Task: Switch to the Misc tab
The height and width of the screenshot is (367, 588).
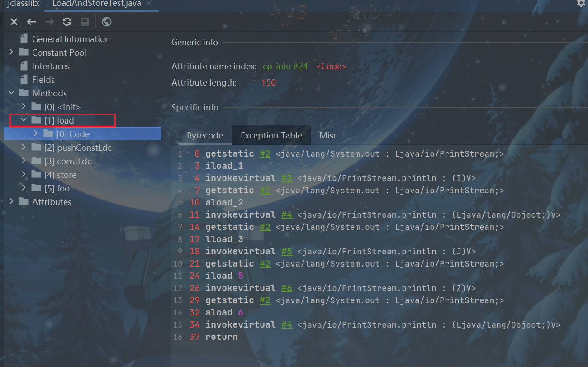Action: point(328,135)
